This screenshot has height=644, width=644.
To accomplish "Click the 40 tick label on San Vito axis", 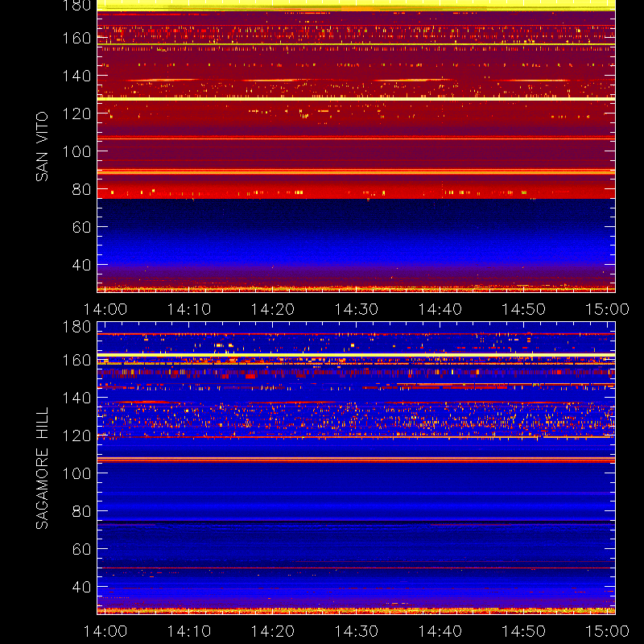I will point(82,265).
